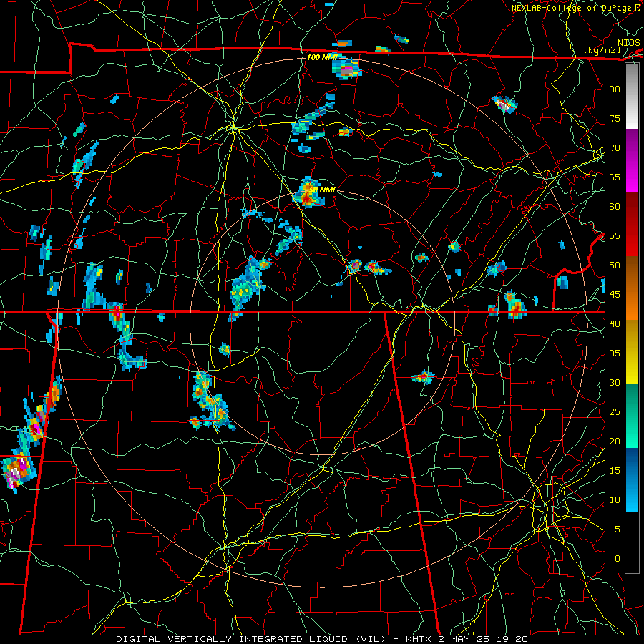Click the 15 value on the scale

pos(615,470)
